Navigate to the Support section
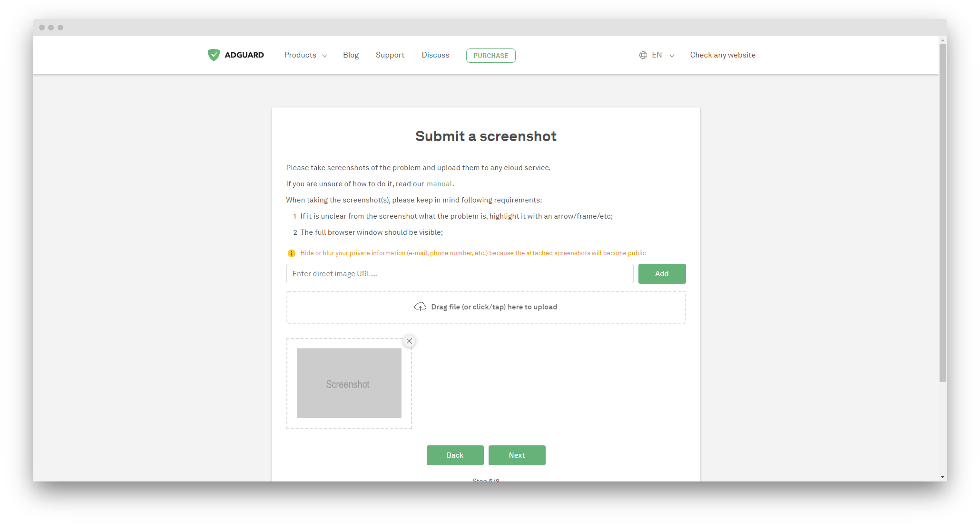Screen dimensions: 980x529 pyautogui.click(x=390, y=55)
